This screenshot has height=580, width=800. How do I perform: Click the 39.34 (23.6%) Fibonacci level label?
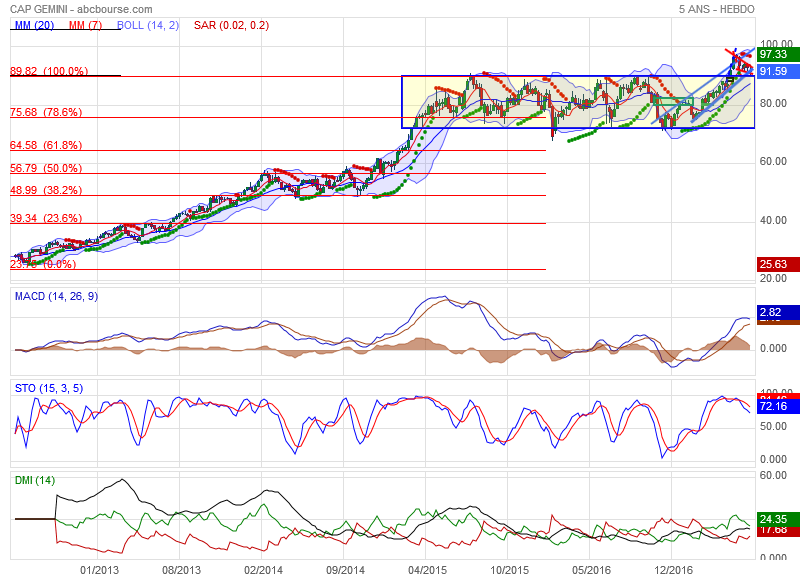(46, 218)
